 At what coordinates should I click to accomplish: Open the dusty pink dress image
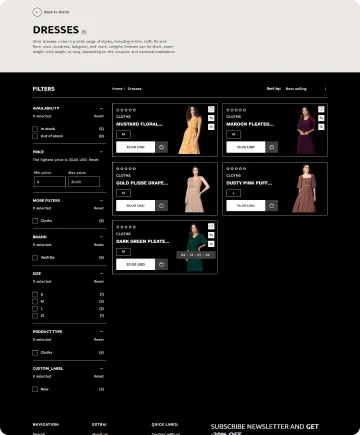point(304,189)
